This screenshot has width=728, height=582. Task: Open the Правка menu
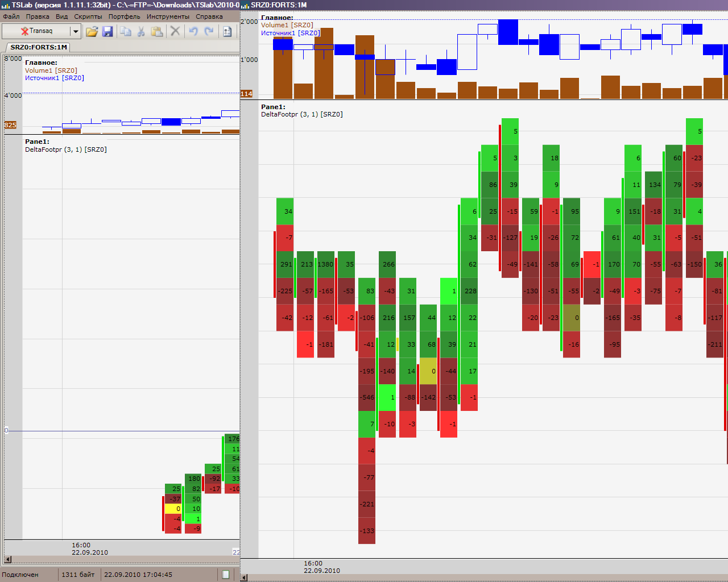(x=38, y=16)
